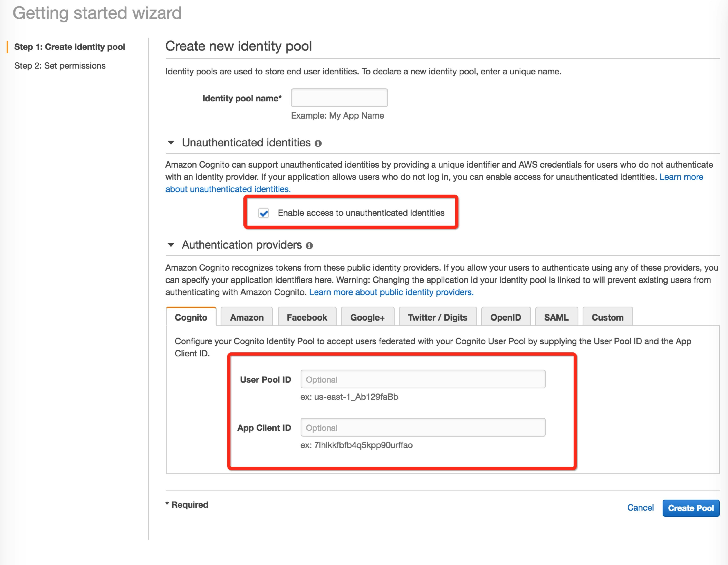Collapse the Authentication providers section

pyautogui.click(x=171, y=245)
